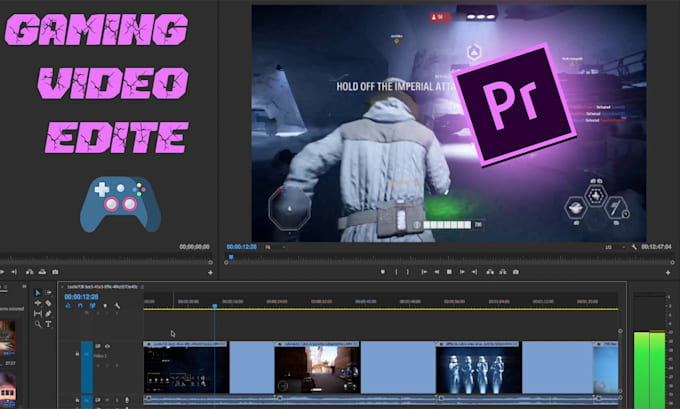The image size is (680, 409).
Task: Select the Zoom magnifier tool
Action: pyautogui.click(x=38, y=324)
